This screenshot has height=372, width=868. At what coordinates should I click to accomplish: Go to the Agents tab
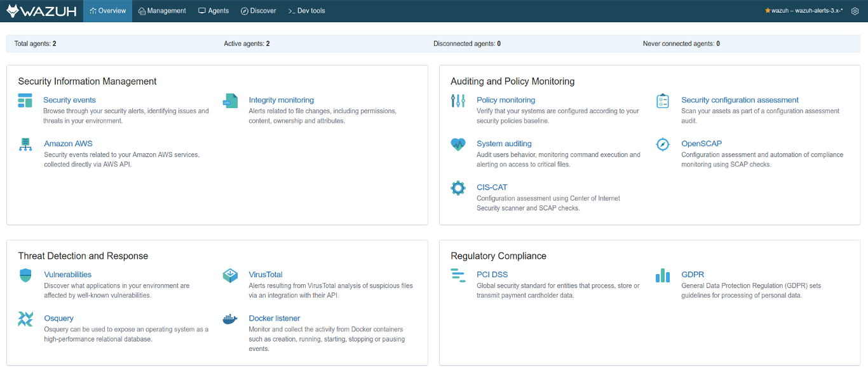click(x=214, y=11)
